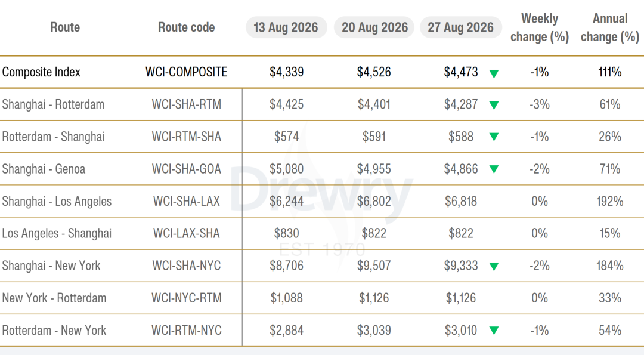Click the Annual change (%) header
Image resolution: width=644 pixels, height=355 pixels.
pos(610,27)
